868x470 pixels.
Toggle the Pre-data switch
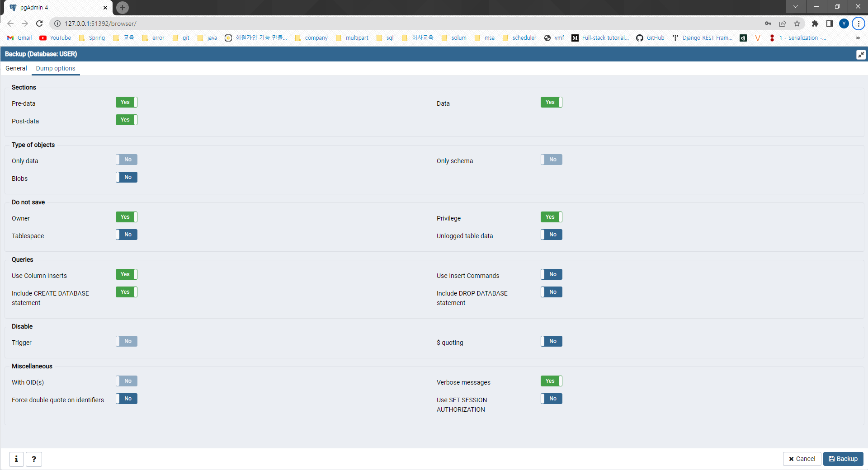pos(127,102)
